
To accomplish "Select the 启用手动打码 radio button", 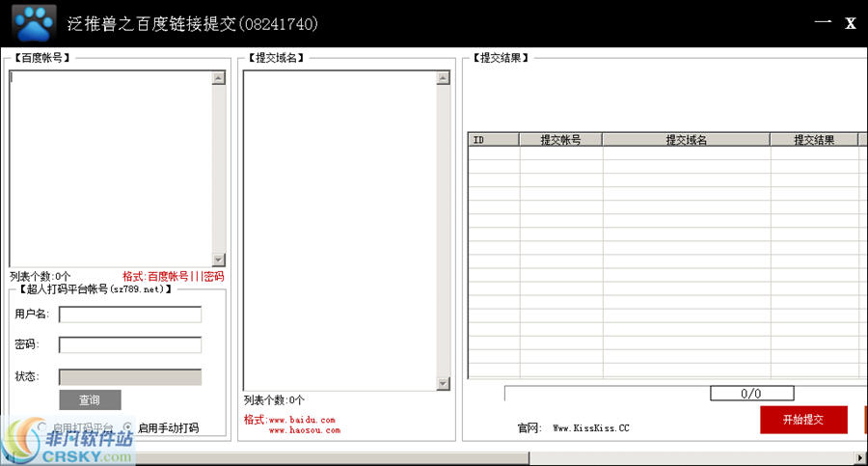I will coord(128,427).
